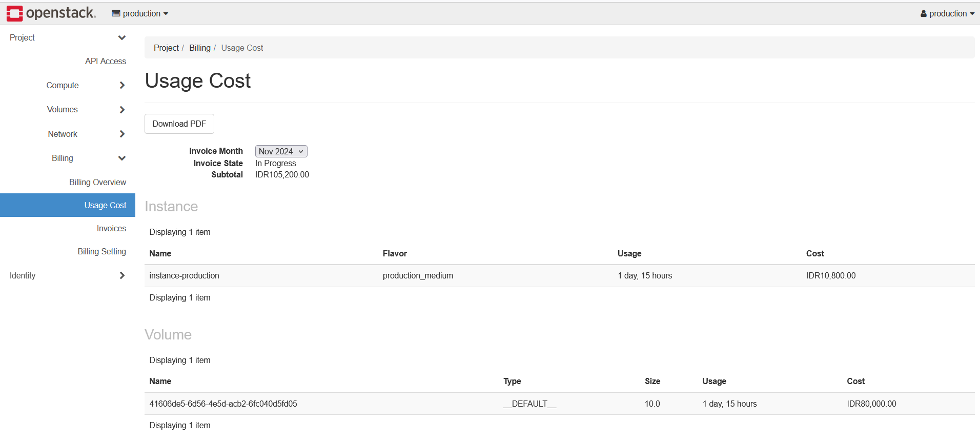Open Billing Setting page
Screen dimensions: 980x441
coord(101,252)
